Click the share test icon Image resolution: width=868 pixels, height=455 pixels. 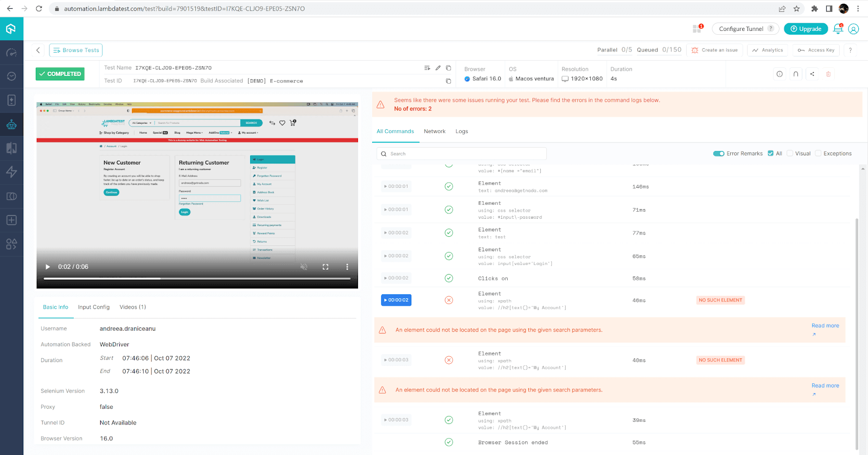[812, 74]
